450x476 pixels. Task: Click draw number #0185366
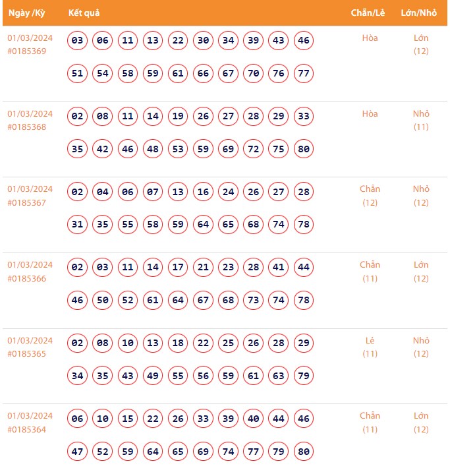click(x=27, y=278)
